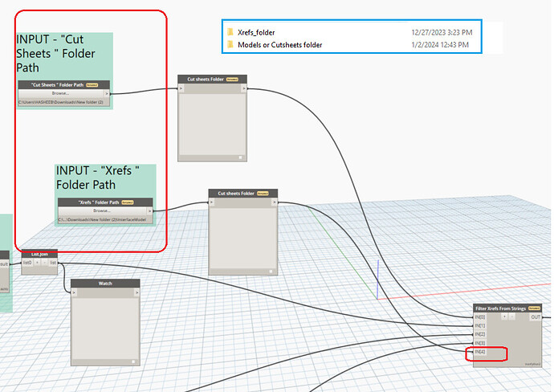
Task: Click path text ending in InterfaceModel
Action: point(103,219)
